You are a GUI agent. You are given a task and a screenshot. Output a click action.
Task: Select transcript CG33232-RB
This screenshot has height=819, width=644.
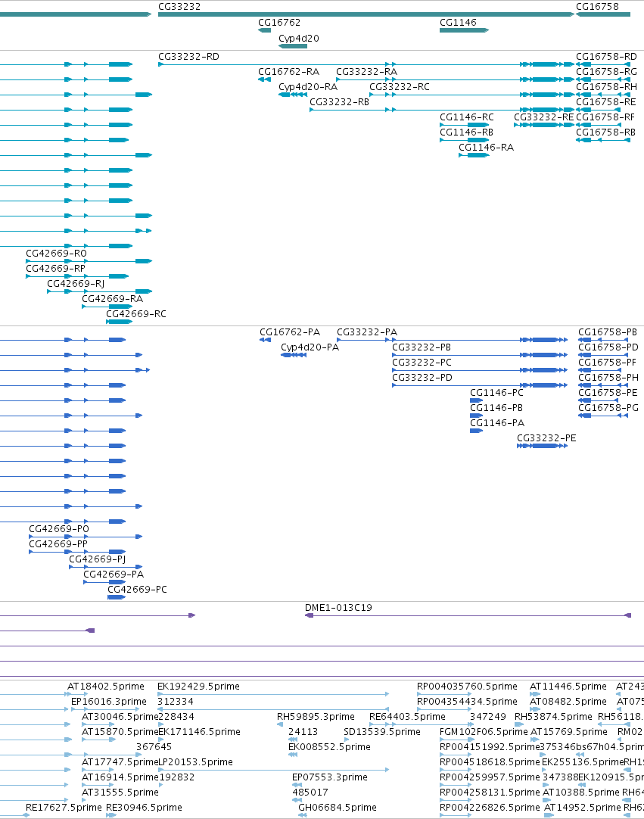click(x=339, y=102)
